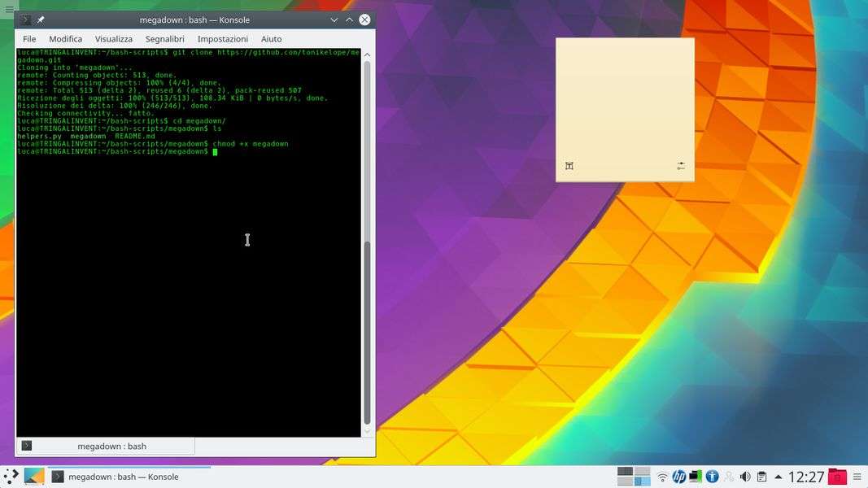Open the Impostazioni menu
Screen dimensions: 868x488
[222, 39]
